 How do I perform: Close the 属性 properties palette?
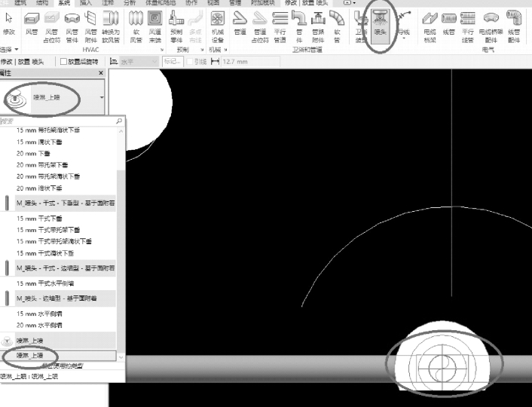pyautogui.click(x=101, y=72)
